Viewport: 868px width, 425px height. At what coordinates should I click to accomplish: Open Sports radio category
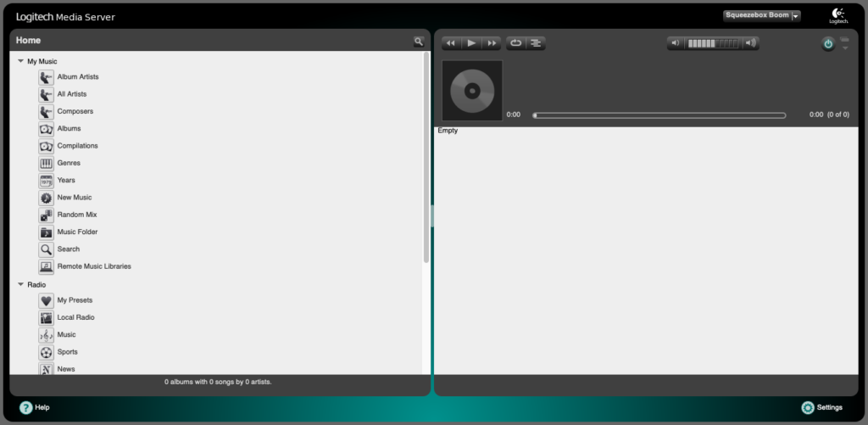(67, 352)
